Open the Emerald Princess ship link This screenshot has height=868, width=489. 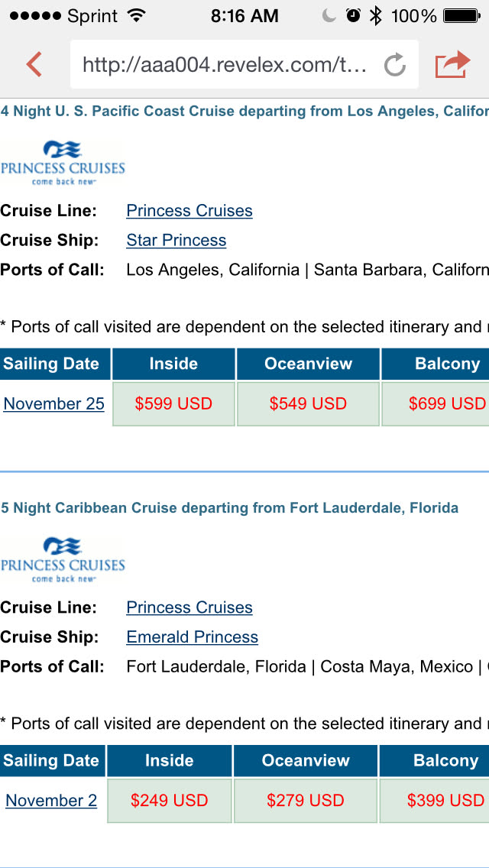click(193, 637)
